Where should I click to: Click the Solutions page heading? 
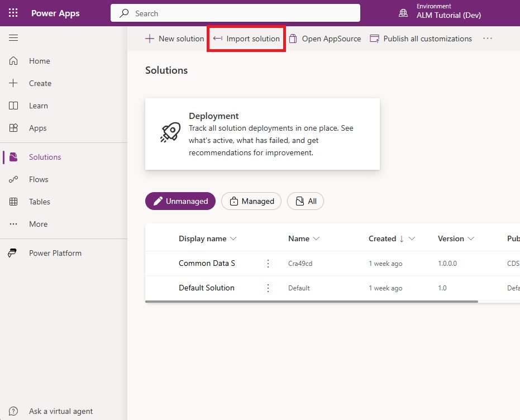[166, 70]
